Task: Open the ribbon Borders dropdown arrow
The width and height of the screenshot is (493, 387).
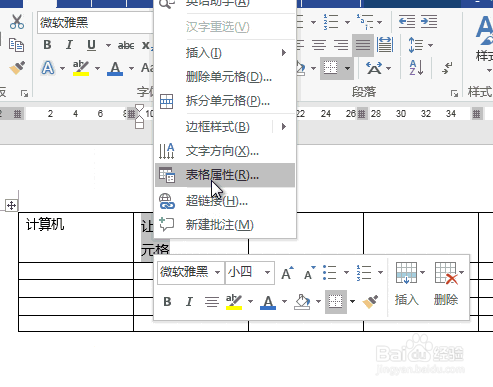Action: point(347,68)
